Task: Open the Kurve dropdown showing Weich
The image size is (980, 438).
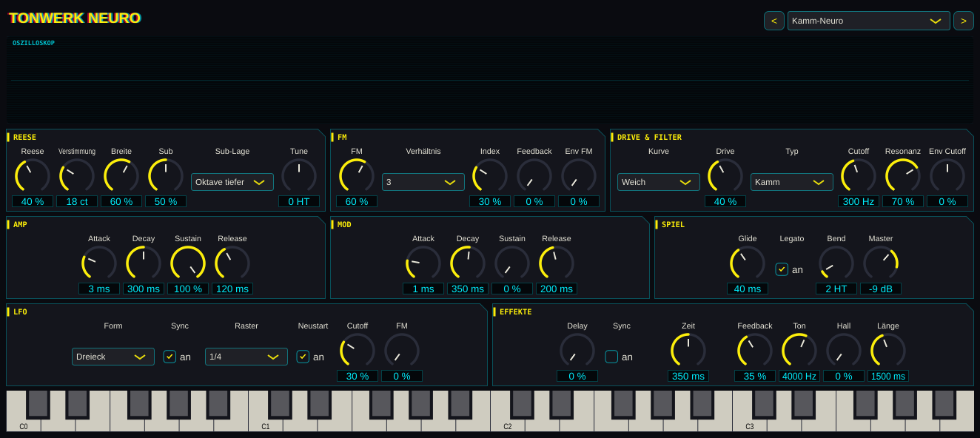Action: click(x=659, y=182)
